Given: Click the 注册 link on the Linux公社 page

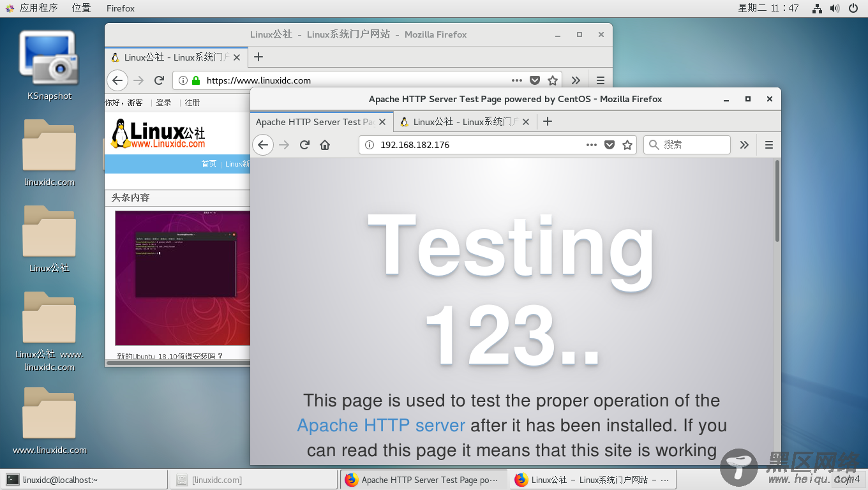Looking at the screenshot, I should tap(192, 102).
